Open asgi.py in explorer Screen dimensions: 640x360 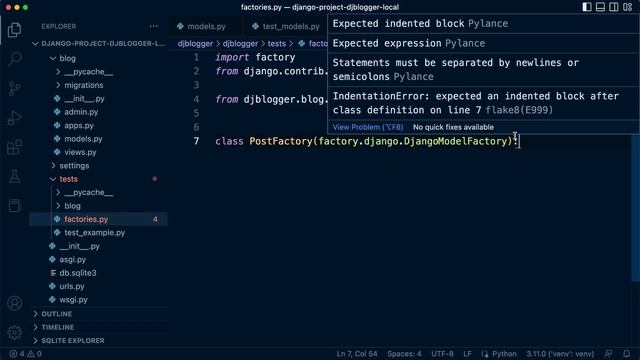point(72,260)
